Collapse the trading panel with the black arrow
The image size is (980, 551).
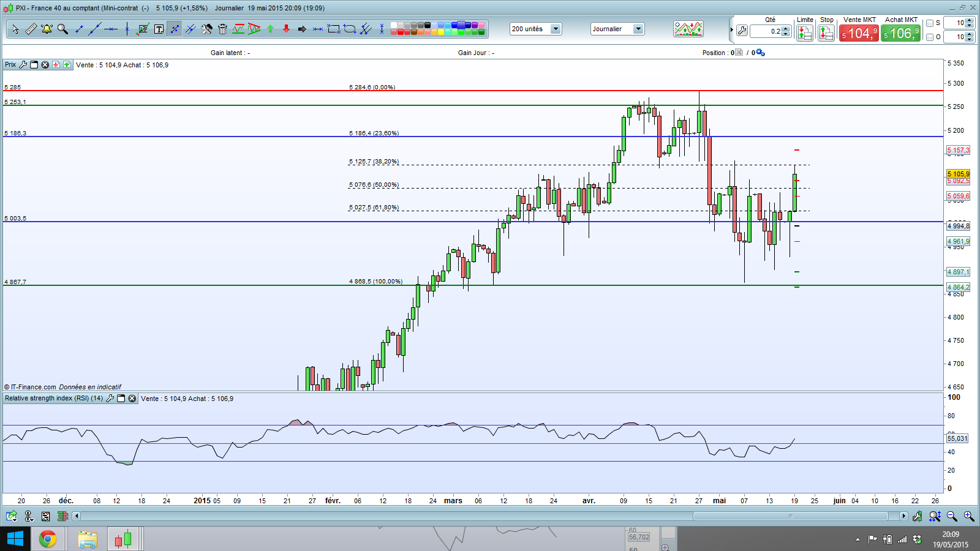[x=731, y=29]
